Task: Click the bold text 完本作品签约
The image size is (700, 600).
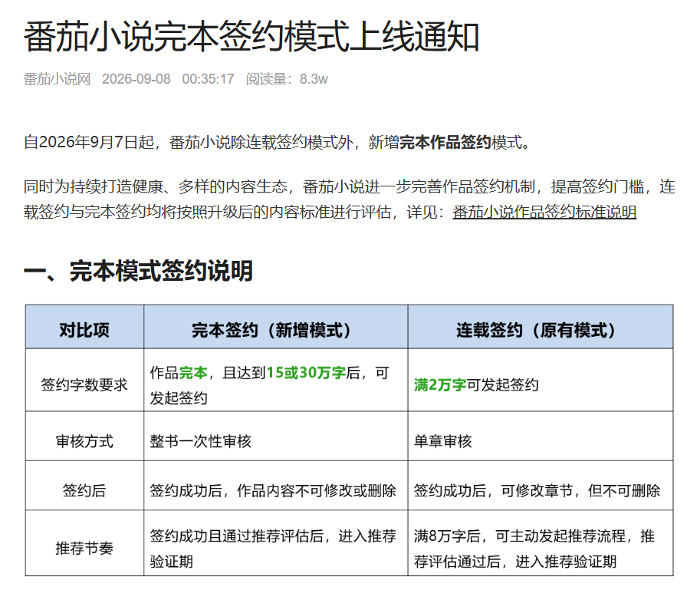Action: coord(445,143)
